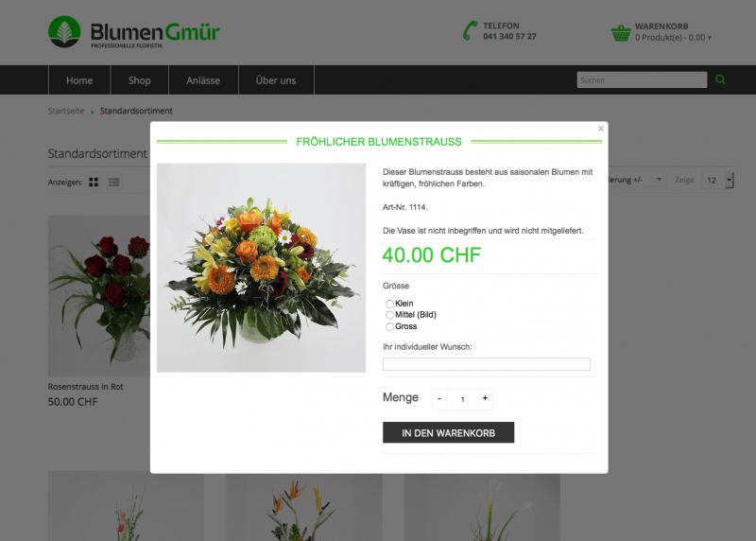Viewport: 756px width, 541px height.
Task: Open the Anlässe menu item
Action: coord(203,80)
